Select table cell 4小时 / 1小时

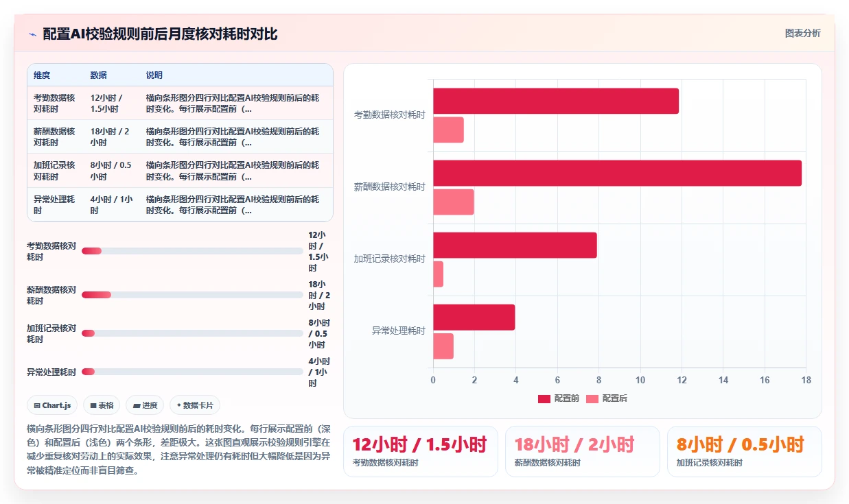point(111,204)
